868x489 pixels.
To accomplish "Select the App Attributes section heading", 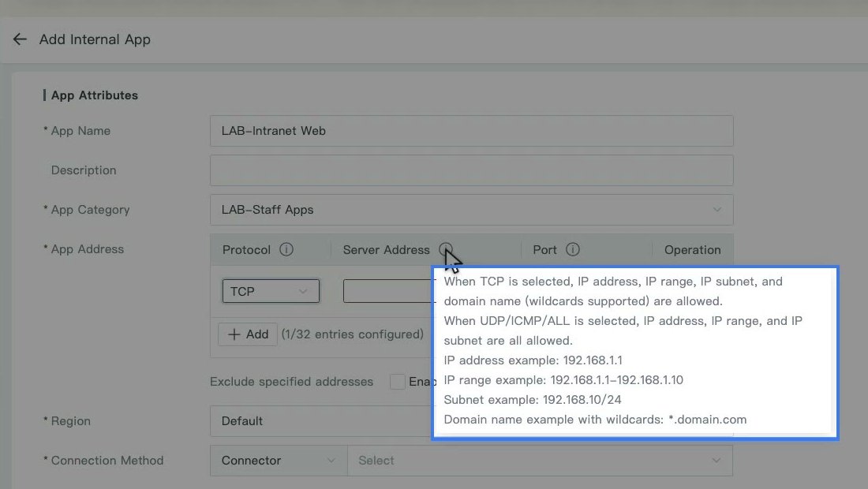I will coord(95,95).
